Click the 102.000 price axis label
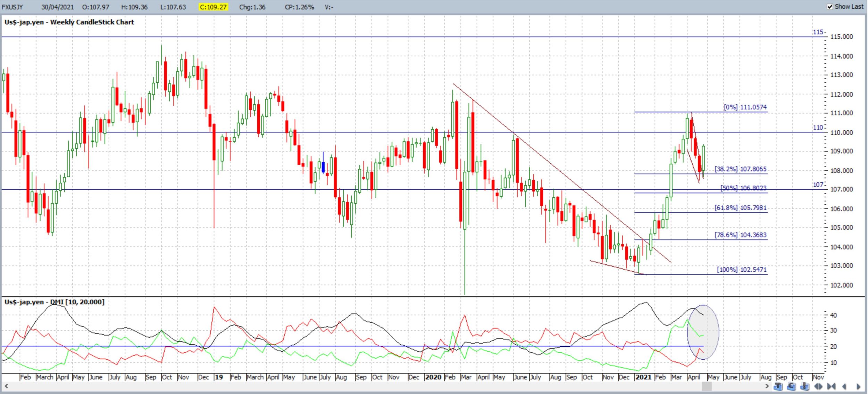This screenshot has width=868, height=394. click(x=841, y=285)
